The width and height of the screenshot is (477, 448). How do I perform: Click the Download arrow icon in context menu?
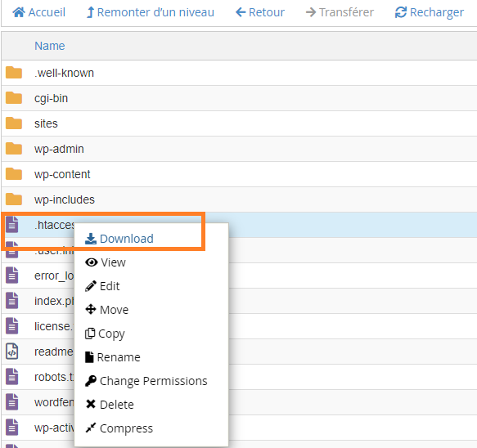click(x=91, y=239)
